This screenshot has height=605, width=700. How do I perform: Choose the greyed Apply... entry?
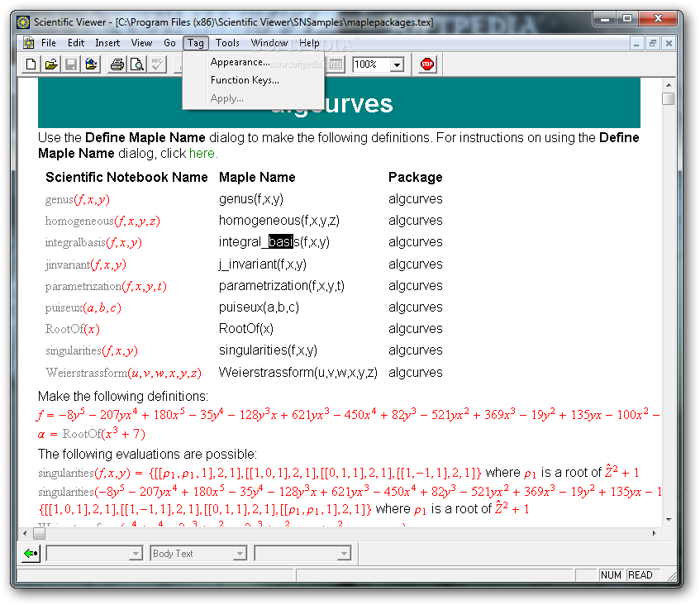click(254, 98)
